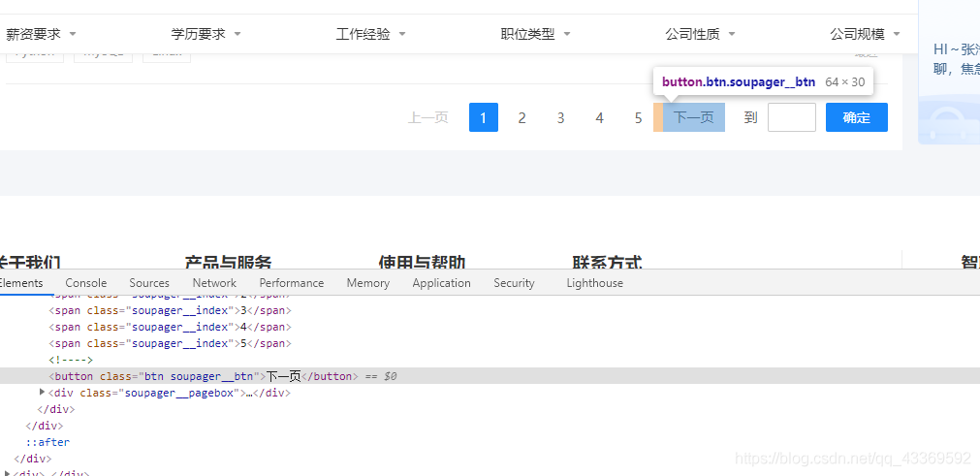Switch to the Console tab in DevTools
The image size is (980, 476).
point(86,283)
